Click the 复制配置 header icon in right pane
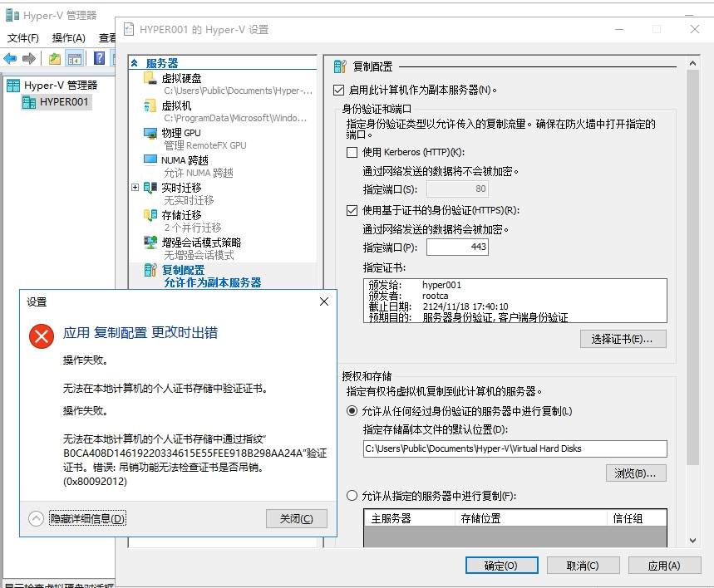714x588 pixels. coord(340,66)
